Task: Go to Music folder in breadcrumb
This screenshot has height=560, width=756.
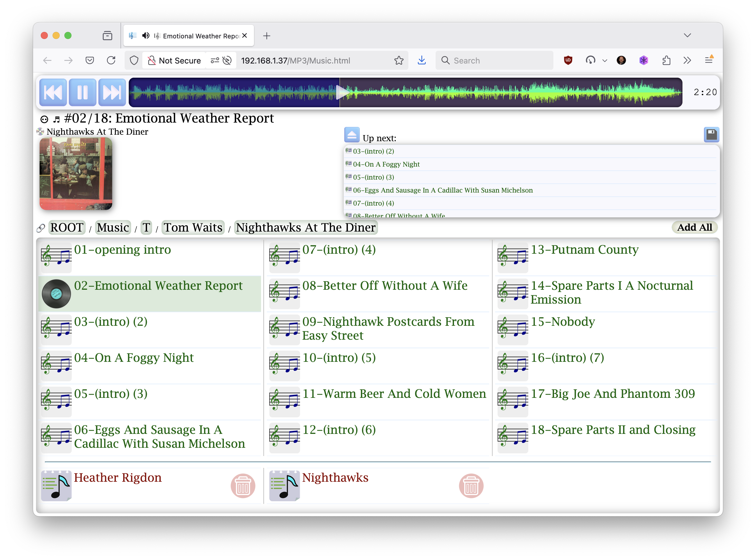Action: [113, 227]
